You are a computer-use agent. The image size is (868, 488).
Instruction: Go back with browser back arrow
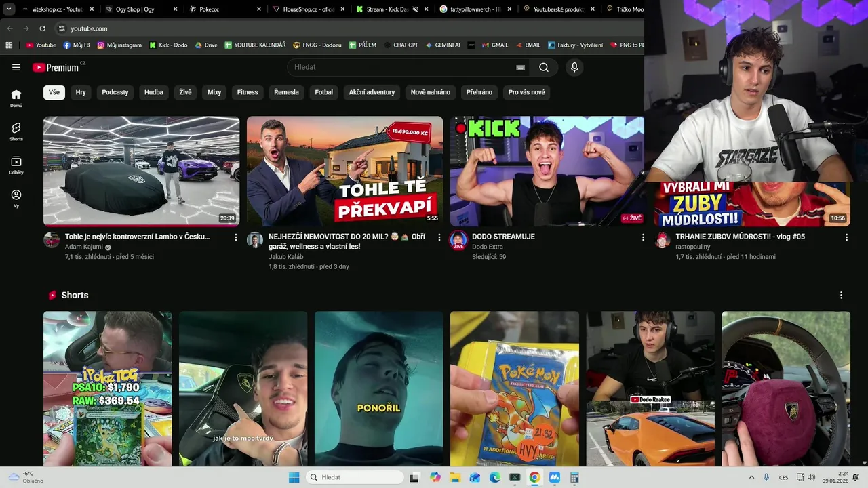pyautogui.click(x=9, y=28)
